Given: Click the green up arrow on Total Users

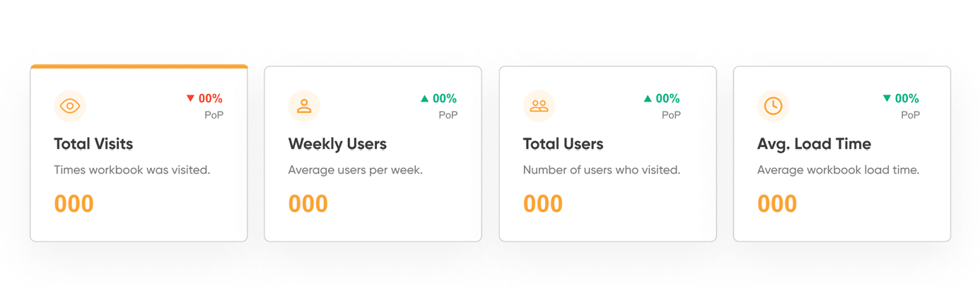Looking at the screenshot, I should (x=648, y=98).
